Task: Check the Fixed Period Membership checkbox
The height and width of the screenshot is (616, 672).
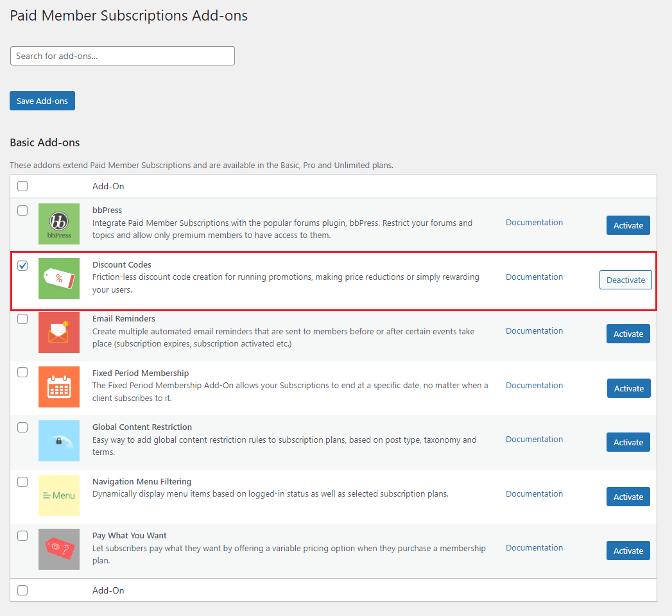Action: coord(22,372)
